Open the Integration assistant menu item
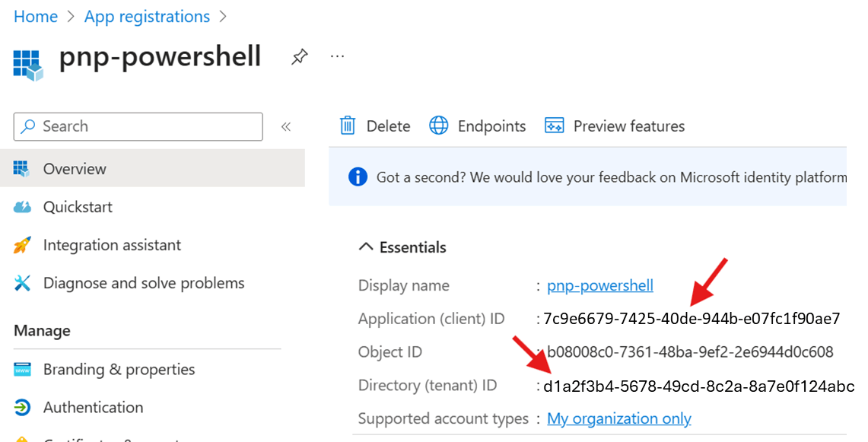 112,245
